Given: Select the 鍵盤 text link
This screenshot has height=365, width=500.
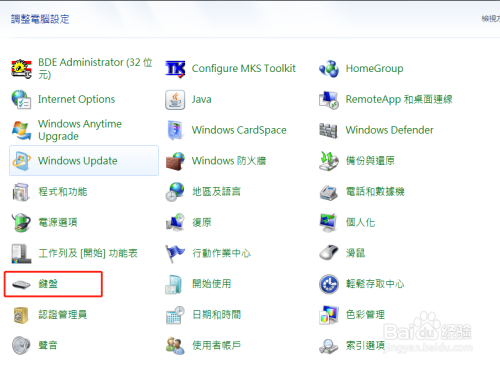Looking at the screenshot, I should coord(48,284).
